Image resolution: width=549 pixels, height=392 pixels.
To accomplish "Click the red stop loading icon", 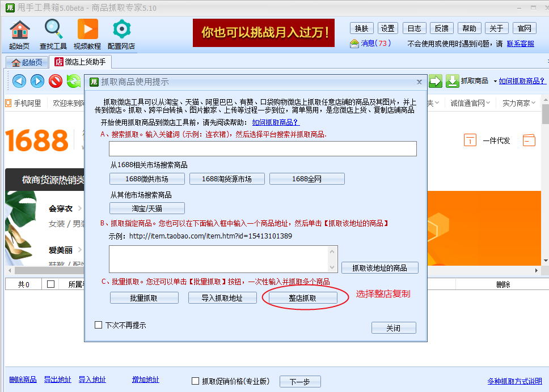I will pos(56,81).
